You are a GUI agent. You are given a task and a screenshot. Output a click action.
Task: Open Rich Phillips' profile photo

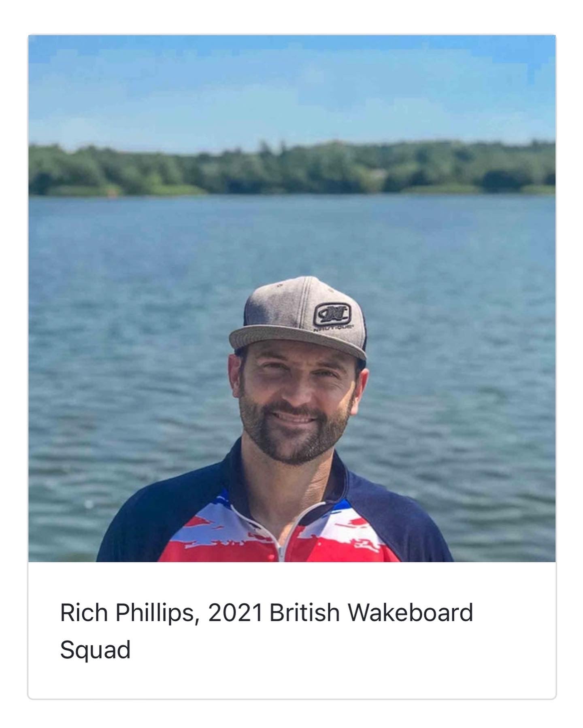pyautogui.click(x=291, y=298)
